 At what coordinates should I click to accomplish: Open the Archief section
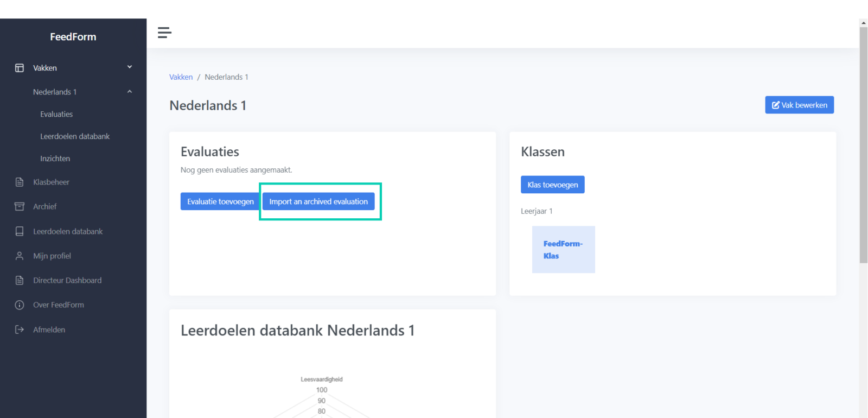pos(44,206)
